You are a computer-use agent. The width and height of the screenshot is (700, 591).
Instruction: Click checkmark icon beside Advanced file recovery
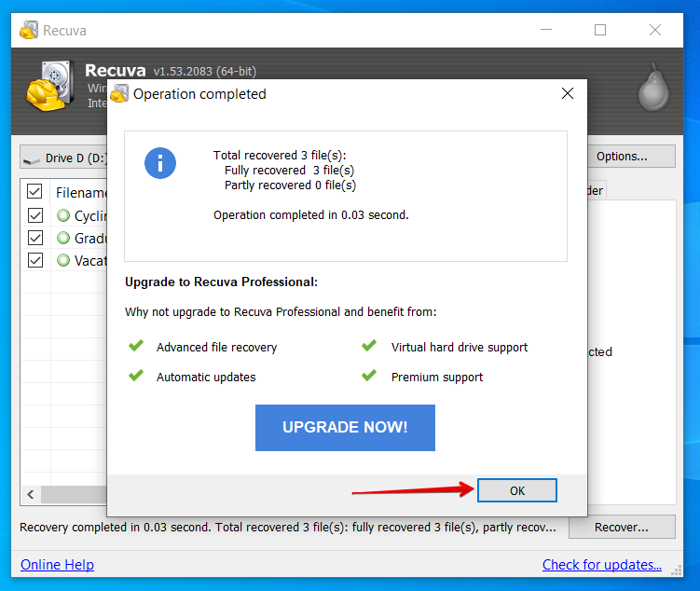[x=136, y=346]
